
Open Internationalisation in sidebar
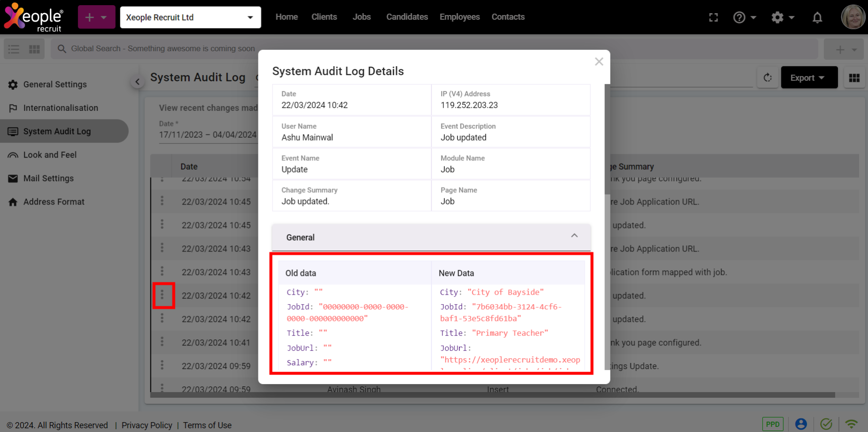pyautogui.click(x=61, y=108)
